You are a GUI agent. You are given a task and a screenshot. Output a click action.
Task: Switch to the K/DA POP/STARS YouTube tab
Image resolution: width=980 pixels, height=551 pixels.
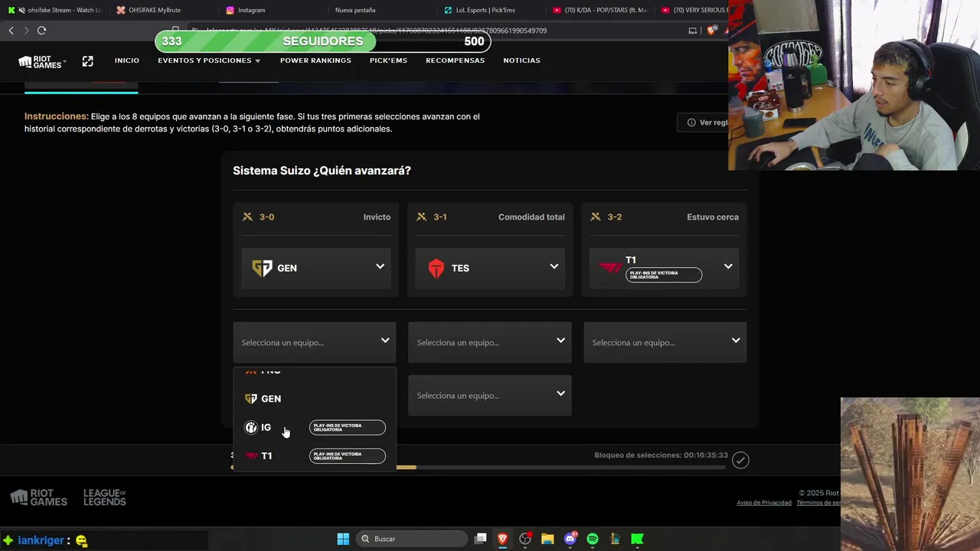pyautogui.click(x=599, y=10)
